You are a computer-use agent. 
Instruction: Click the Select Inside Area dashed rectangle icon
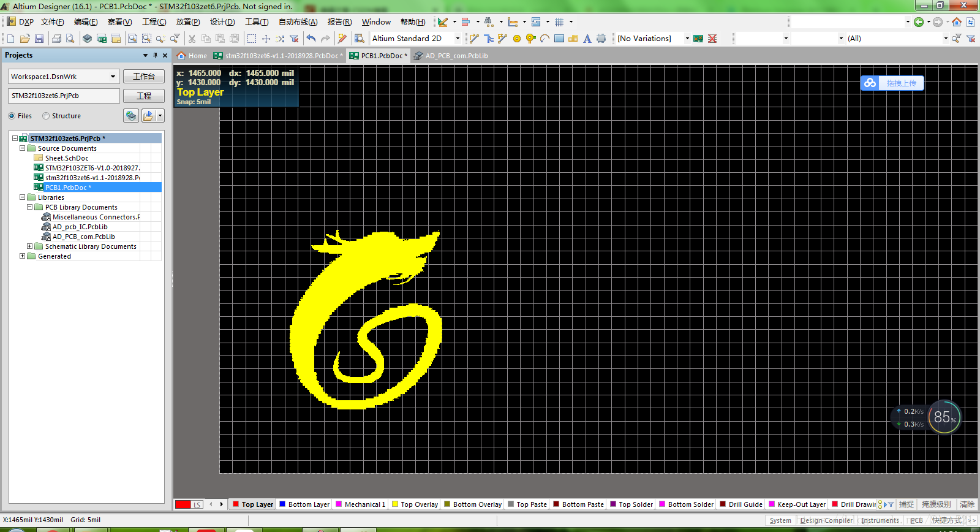tap(252, 39)
